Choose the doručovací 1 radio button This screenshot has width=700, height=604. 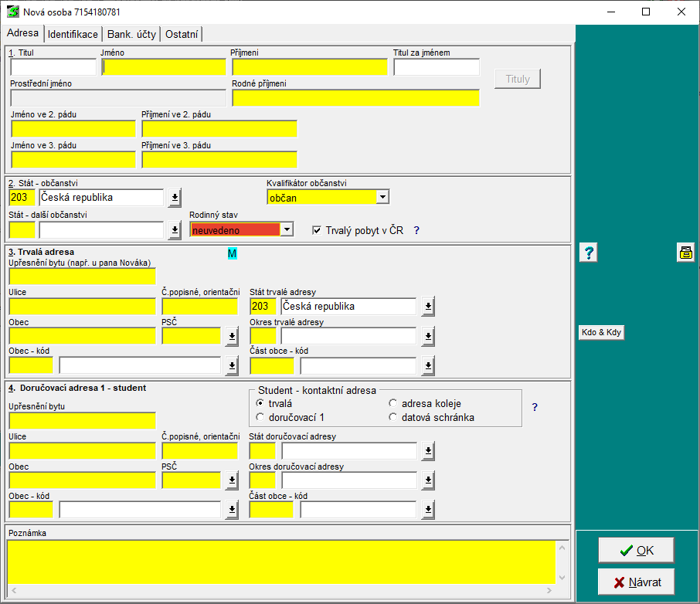[260, 417]
